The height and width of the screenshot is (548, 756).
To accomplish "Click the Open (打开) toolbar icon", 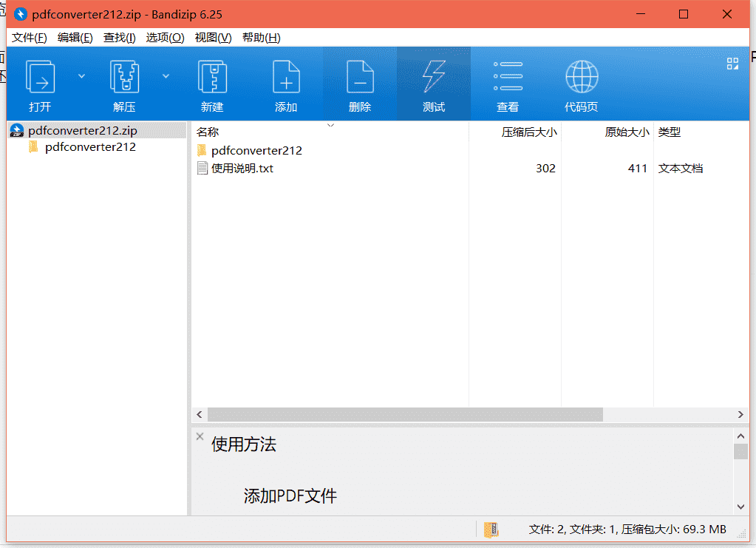I will click(x=40, y=77).
